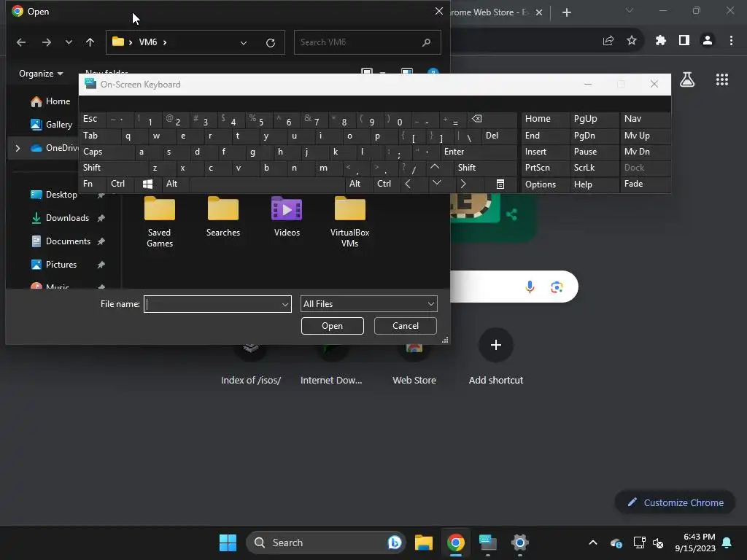Refresh the VM6 folder view
This screenshot has width=747, height=560.
click(271, 43)
